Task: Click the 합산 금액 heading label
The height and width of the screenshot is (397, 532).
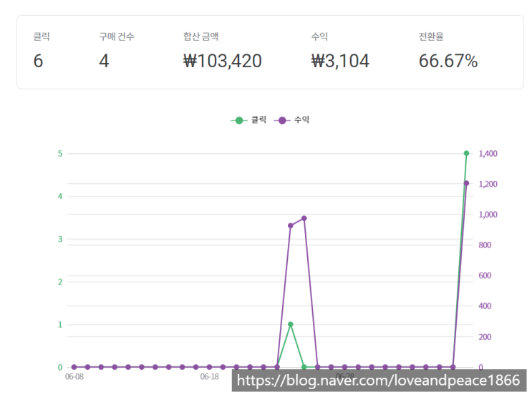Action: tap(201, 36)
